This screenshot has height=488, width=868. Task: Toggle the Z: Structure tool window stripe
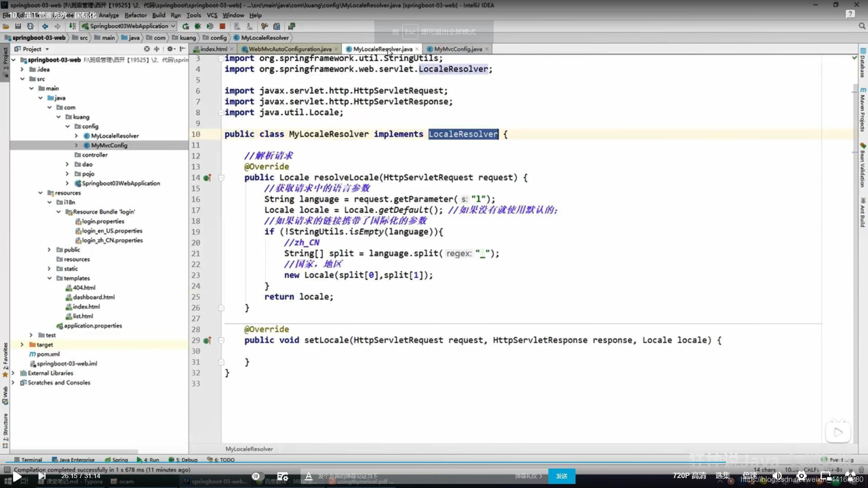pyautogui.click(x=5, y=430)
